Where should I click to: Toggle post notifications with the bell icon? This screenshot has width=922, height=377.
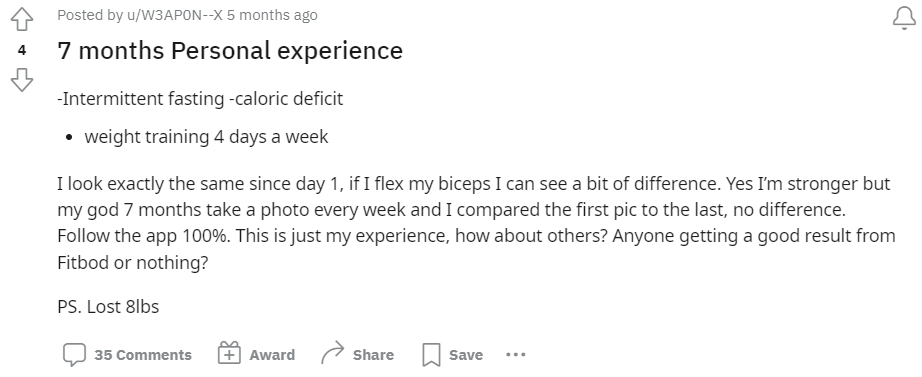coord(904,18)
